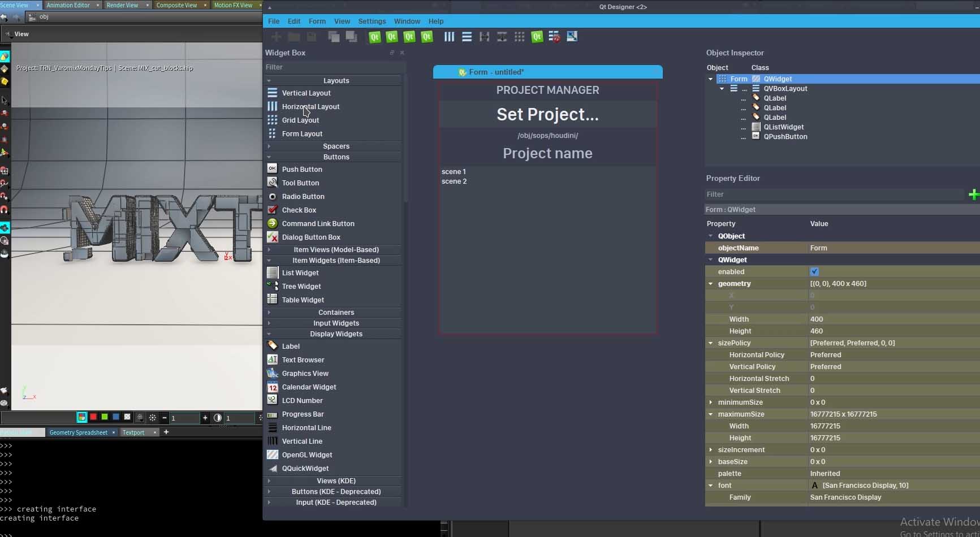The height and width of the screenshot is (537, 980).
Task: Select the Push Button widget icon
Action: 272,169
